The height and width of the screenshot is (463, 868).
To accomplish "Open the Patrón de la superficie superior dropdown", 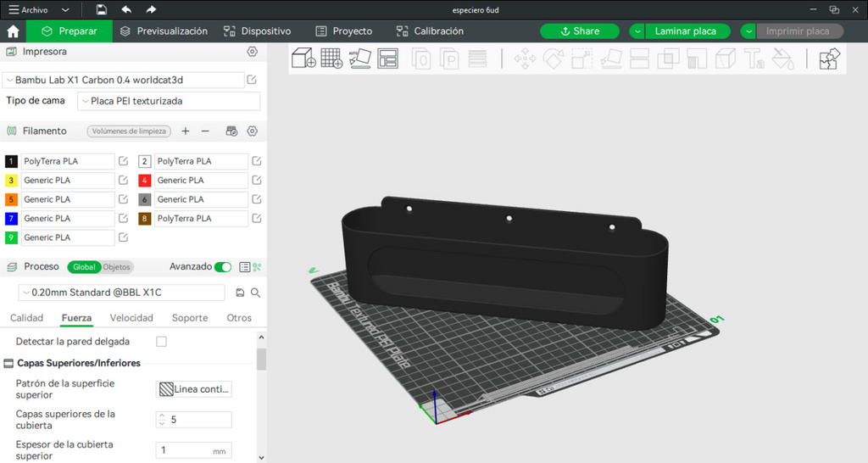I will [x=194, y=389].
